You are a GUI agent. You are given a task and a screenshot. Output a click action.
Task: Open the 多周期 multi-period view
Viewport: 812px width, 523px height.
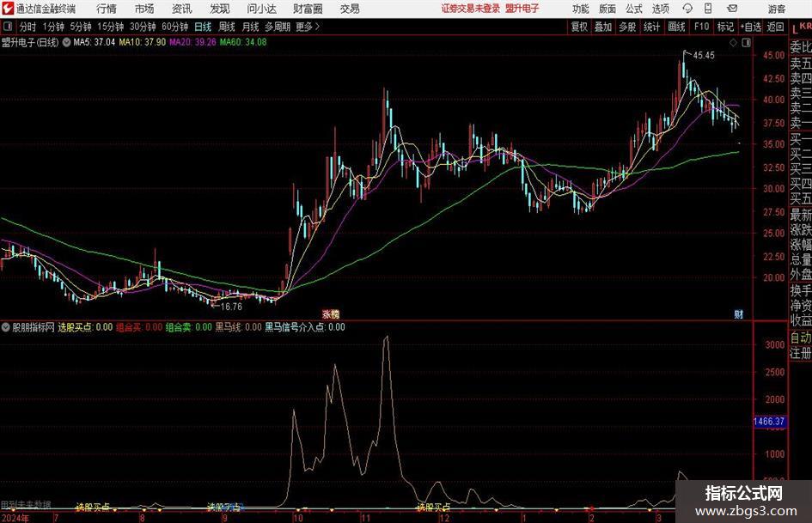[277, 27]
